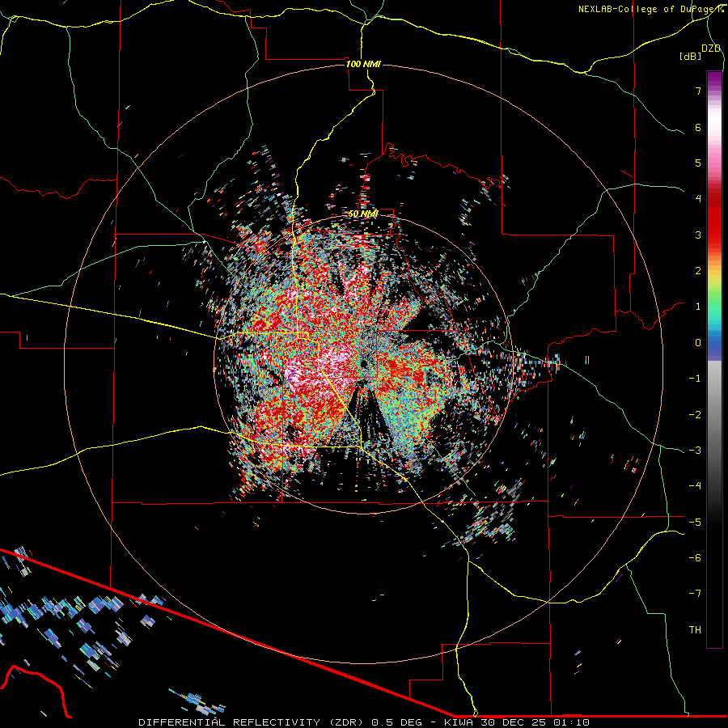Click the "-3" value on the color scale
Screen dimensions: 728x728
click(x=695, y=451)
